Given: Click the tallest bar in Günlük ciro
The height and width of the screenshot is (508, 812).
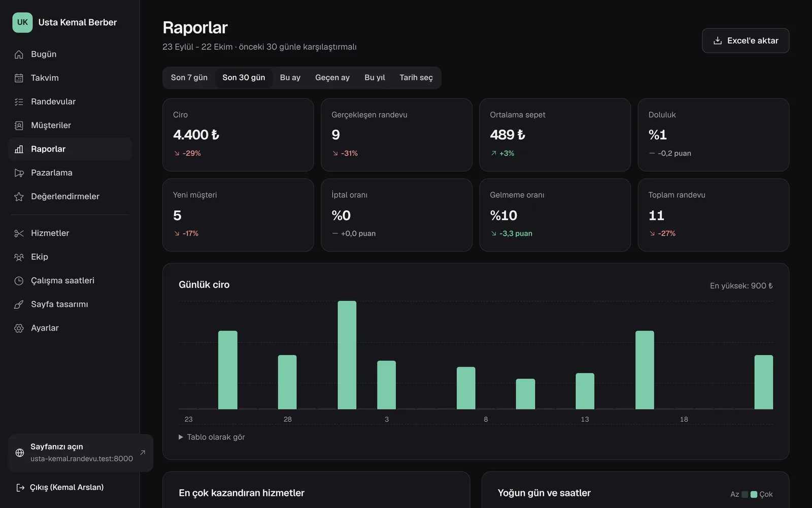Looking at the screenshot, I should pyautogui.click(x=347, y=355).
